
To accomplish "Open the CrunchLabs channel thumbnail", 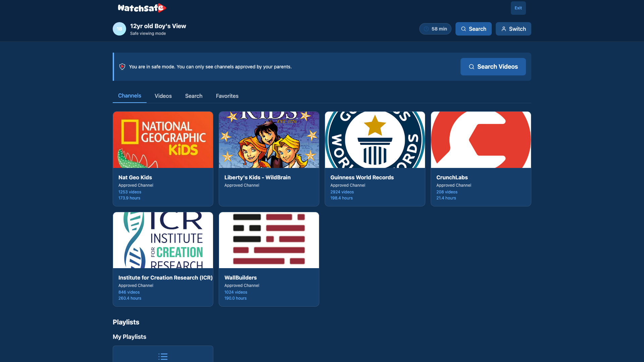I will pos(481,140).
